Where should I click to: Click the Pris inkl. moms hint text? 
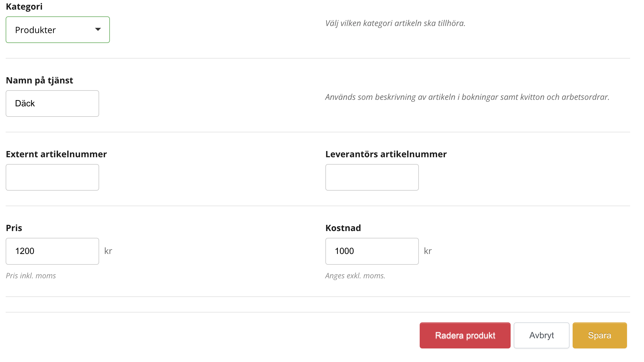[x=31, y=276]
